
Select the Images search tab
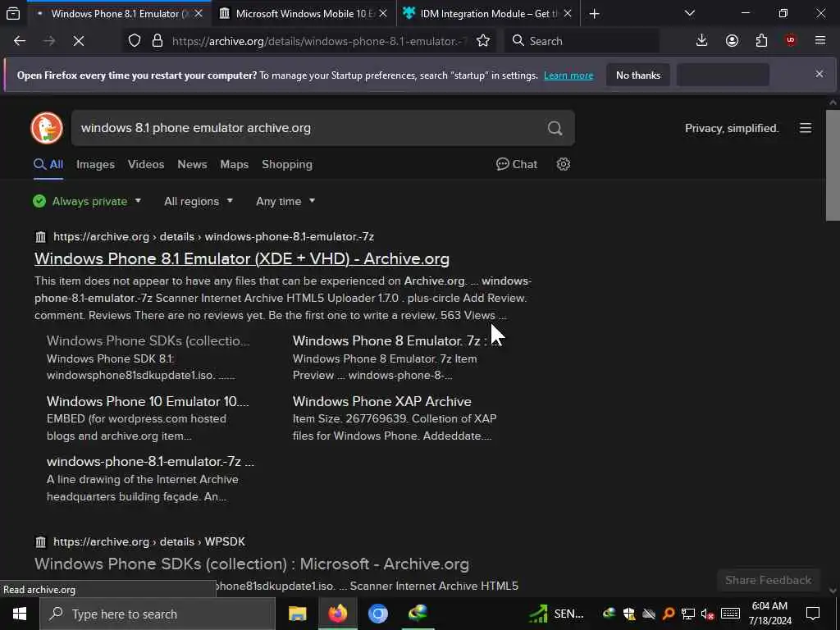pyautogui.click(x=95, y=164)
